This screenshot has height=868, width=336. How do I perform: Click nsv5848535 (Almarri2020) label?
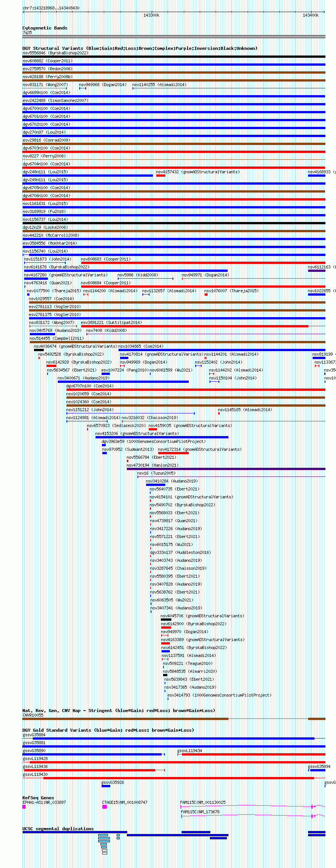190,671
